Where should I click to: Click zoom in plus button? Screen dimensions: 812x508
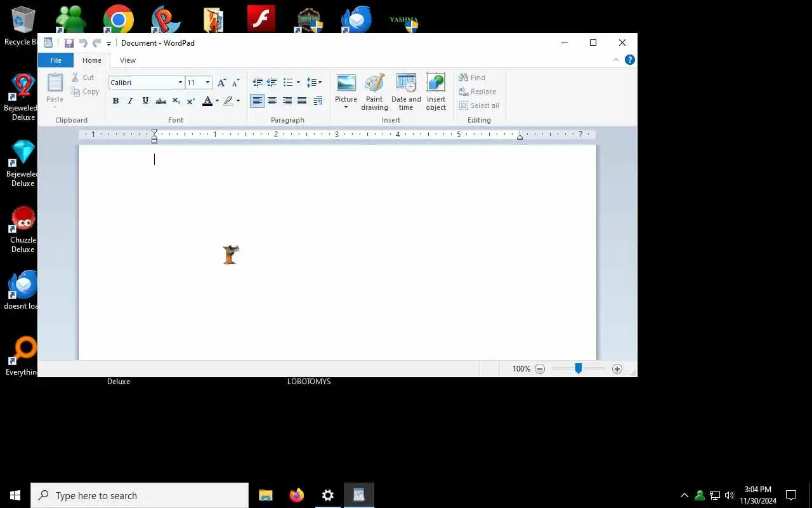click(617, 369)
